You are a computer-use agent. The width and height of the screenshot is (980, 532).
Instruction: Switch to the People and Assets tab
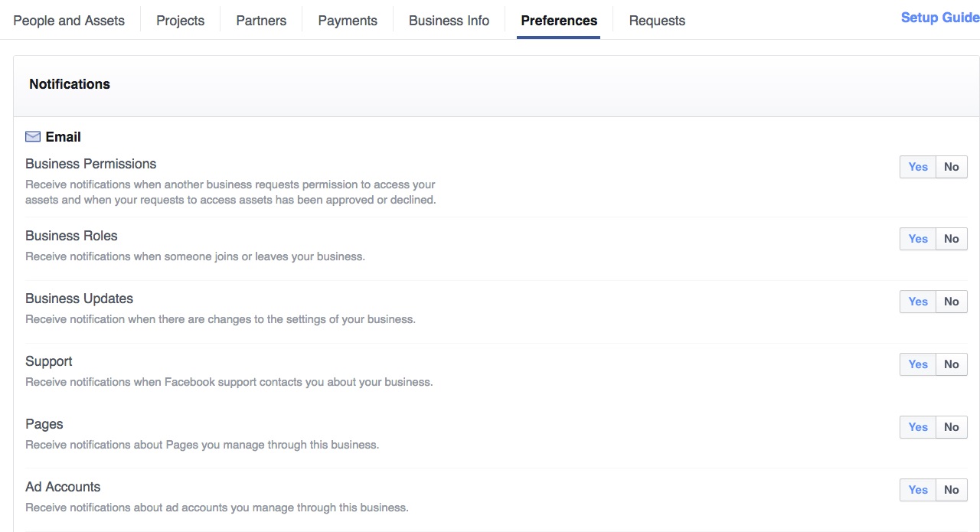click(x=68, y=21)
